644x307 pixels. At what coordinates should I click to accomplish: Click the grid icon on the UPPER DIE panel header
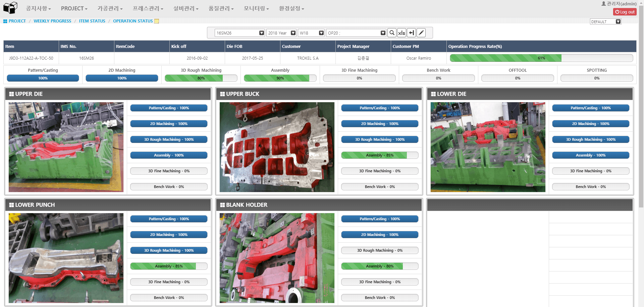pyautogui.click(x=11, y=94)
